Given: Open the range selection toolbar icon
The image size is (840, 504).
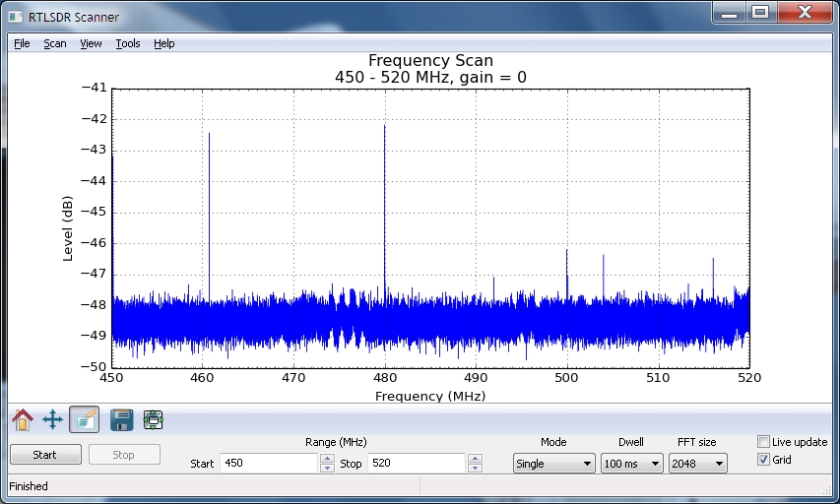Looking at the screenshot, I should point(154,420).
